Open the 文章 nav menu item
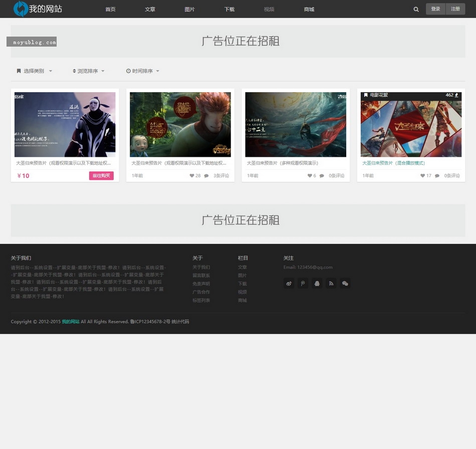This screenshot has height=449, width=476. coord(150,10)
